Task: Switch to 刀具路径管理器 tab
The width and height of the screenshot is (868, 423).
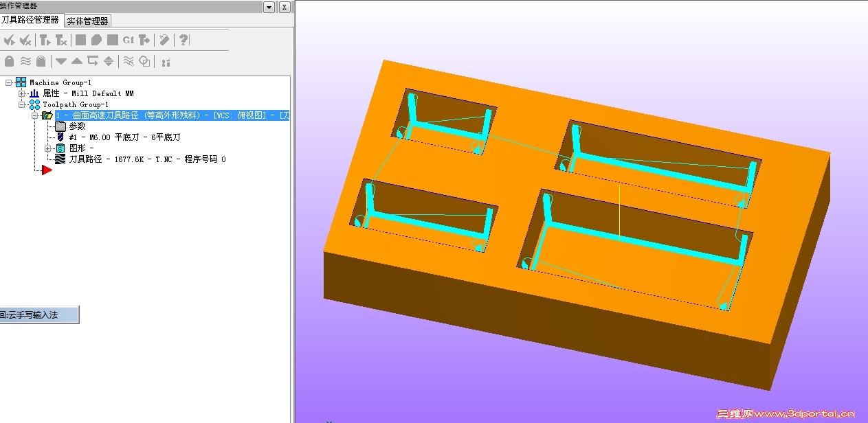Action: tap(30, 20)
